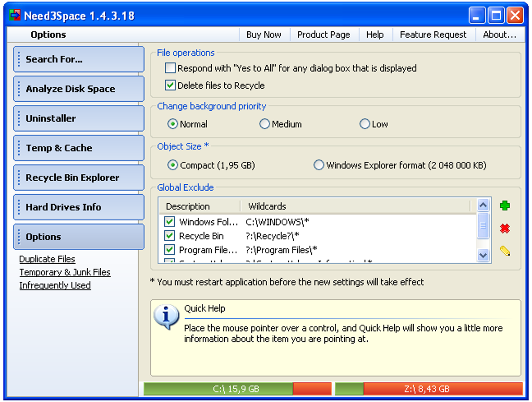Open Hard Drives Info panel
Image resolution: width=532 pixels, height=402 pixels.
click(79, 207)
